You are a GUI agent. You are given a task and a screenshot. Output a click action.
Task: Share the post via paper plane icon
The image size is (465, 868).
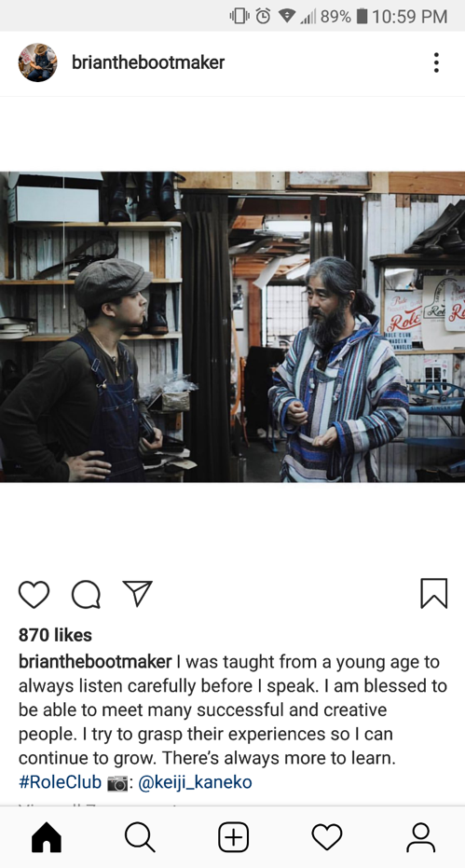[x=137, y=593]
